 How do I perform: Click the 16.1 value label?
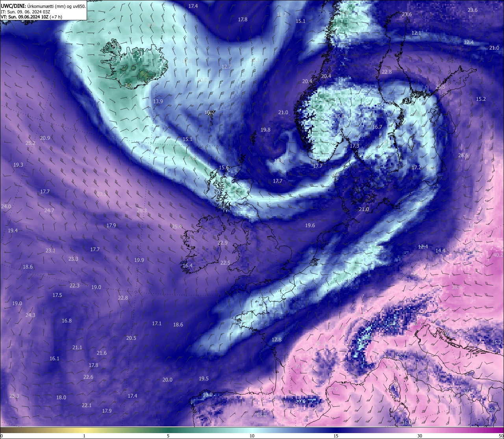click(54, 359)
